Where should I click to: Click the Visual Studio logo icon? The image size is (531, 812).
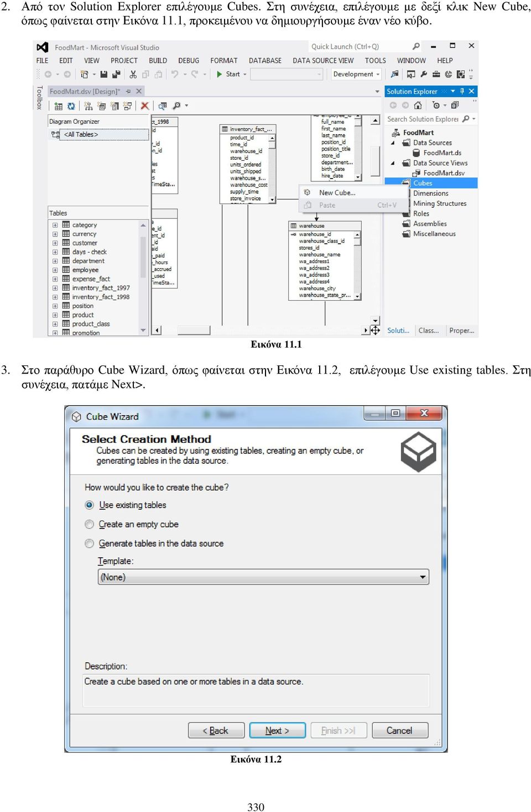tap(43, 48)
